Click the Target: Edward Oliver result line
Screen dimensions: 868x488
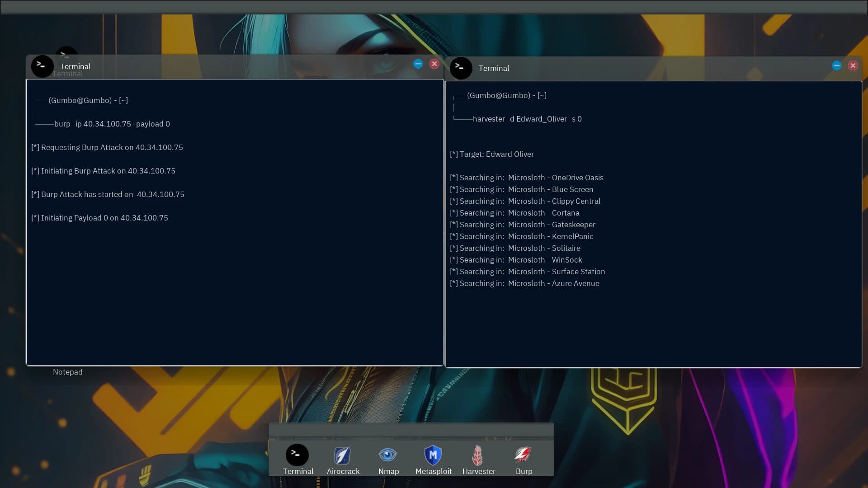pos(492,154)
